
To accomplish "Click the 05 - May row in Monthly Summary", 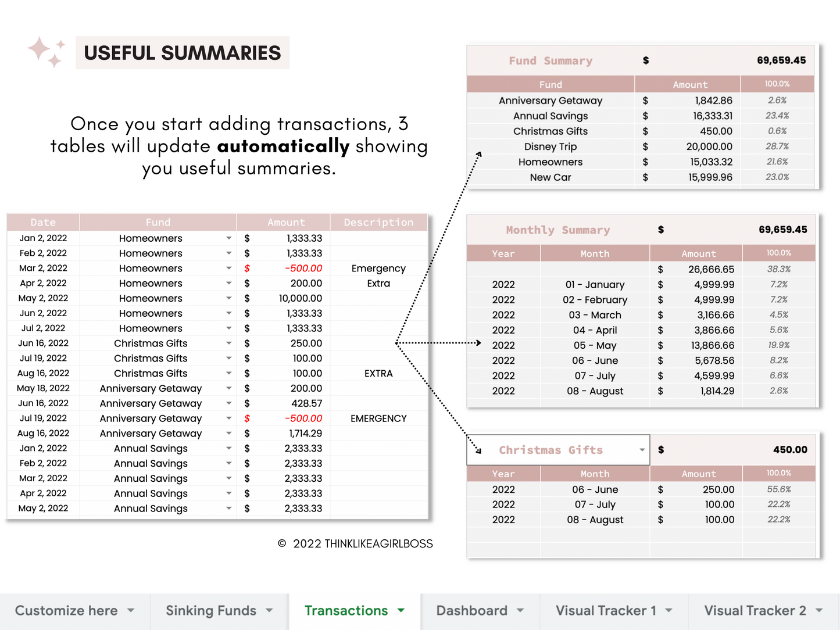I will [595, 345].
